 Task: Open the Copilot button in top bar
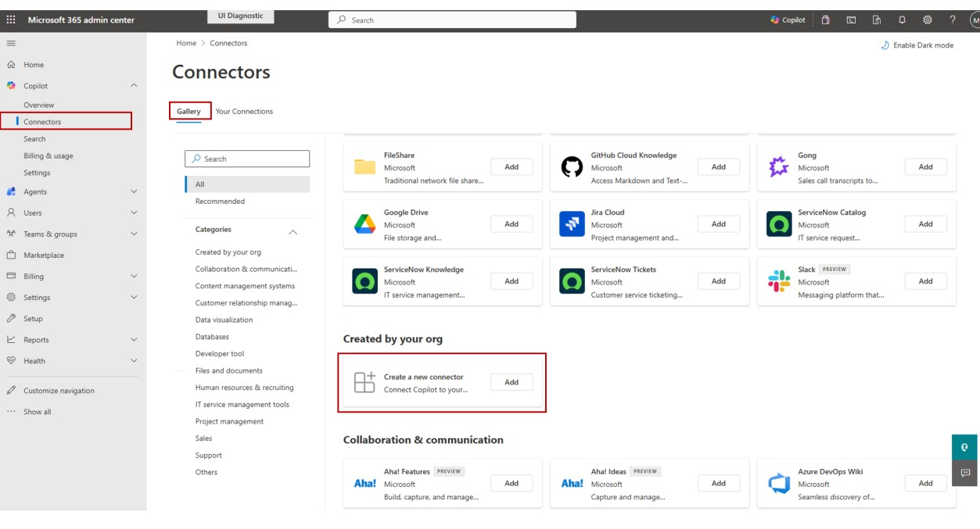pos(788,20)
